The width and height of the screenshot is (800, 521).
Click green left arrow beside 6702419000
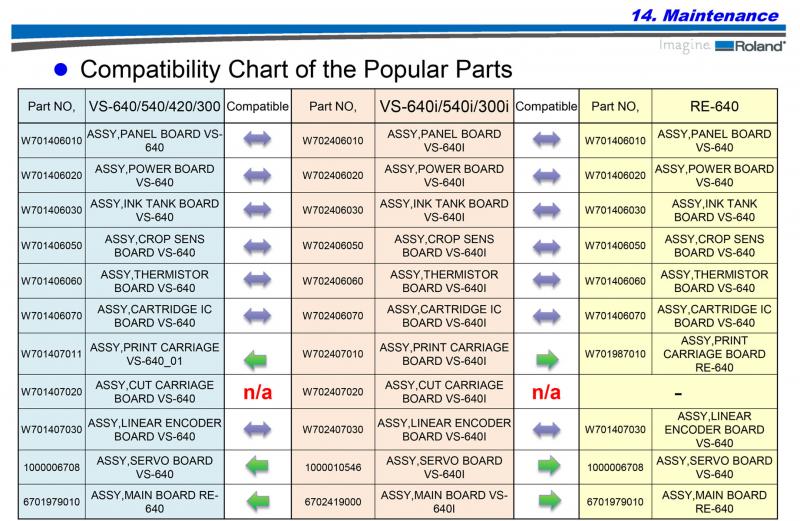[258, 502]
